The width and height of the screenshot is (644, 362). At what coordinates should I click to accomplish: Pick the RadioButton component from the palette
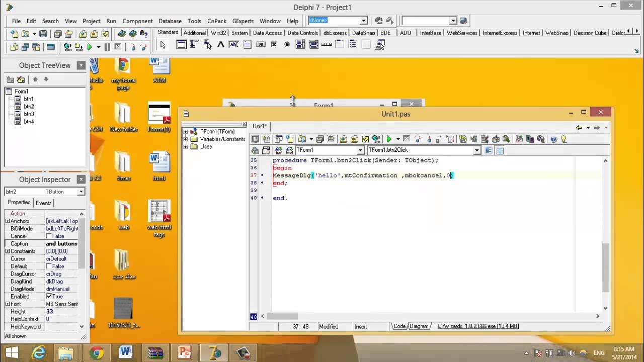[287, 44]
